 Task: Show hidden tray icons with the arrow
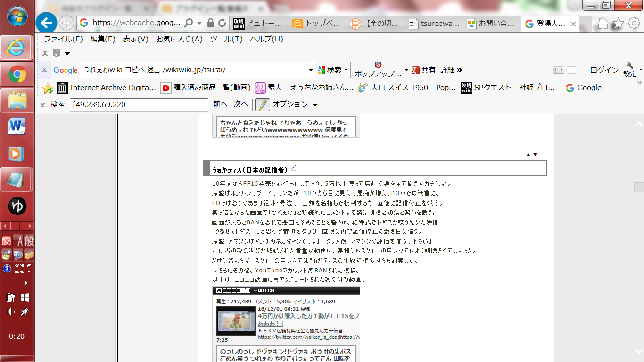(x=26, y=283)
